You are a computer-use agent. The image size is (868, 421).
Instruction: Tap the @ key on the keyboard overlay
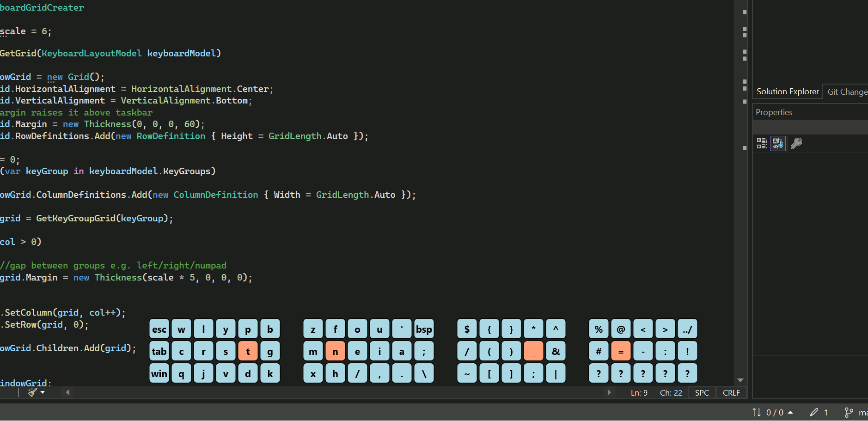[x=621, y=329]
